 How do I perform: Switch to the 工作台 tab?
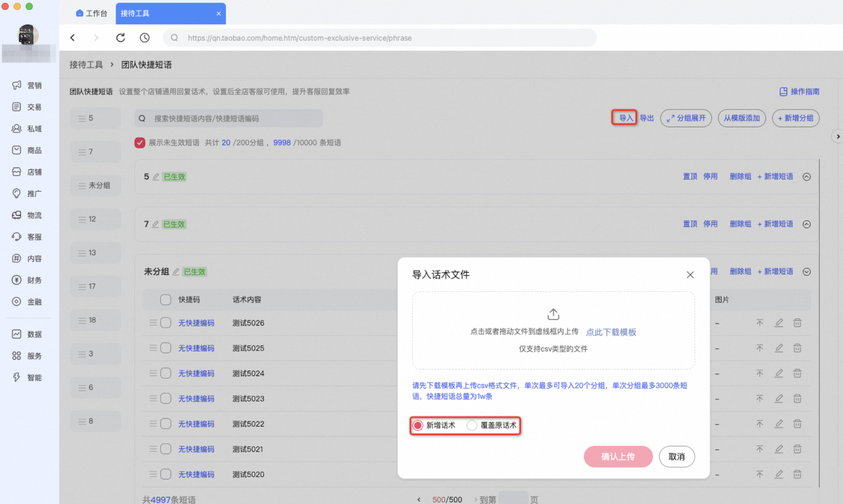point(92,13)
